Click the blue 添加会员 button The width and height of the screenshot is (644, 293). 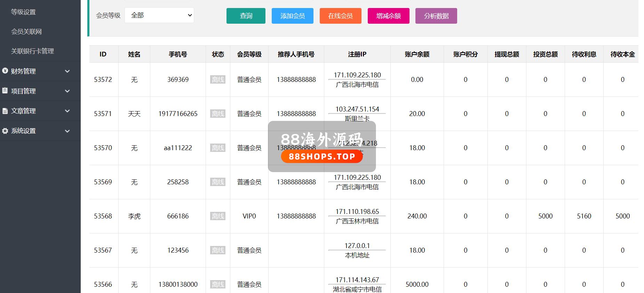tap(292, 16)
